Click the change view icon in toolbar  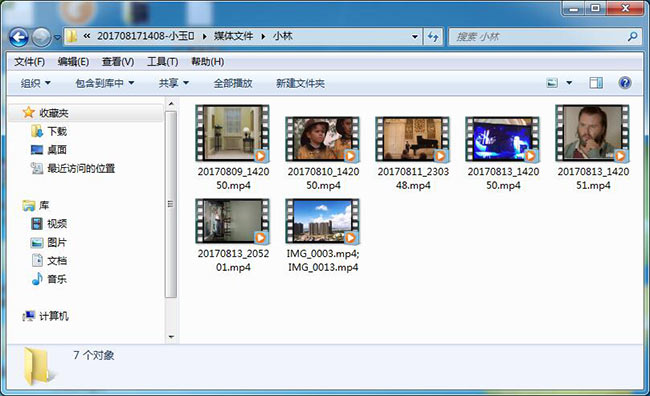click(x=552, y=83)
